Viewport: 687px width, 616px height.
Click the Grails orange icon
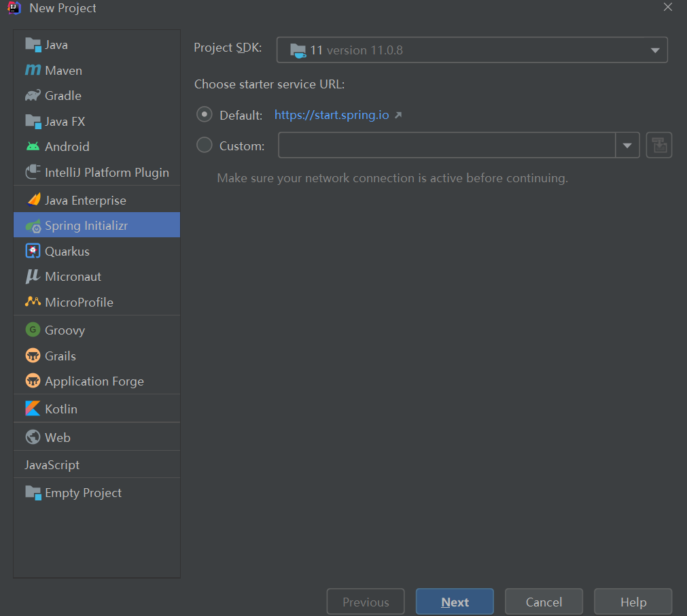(33, 356)
